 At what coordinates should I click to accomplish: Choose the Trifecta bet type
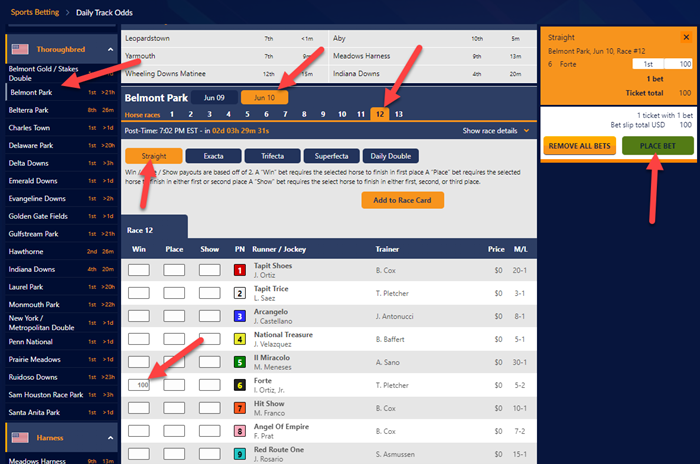pos(272,156)
